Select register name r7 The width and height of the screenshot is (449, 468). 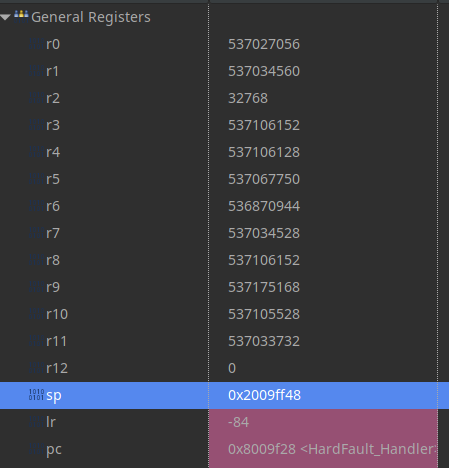coord(53,233)
